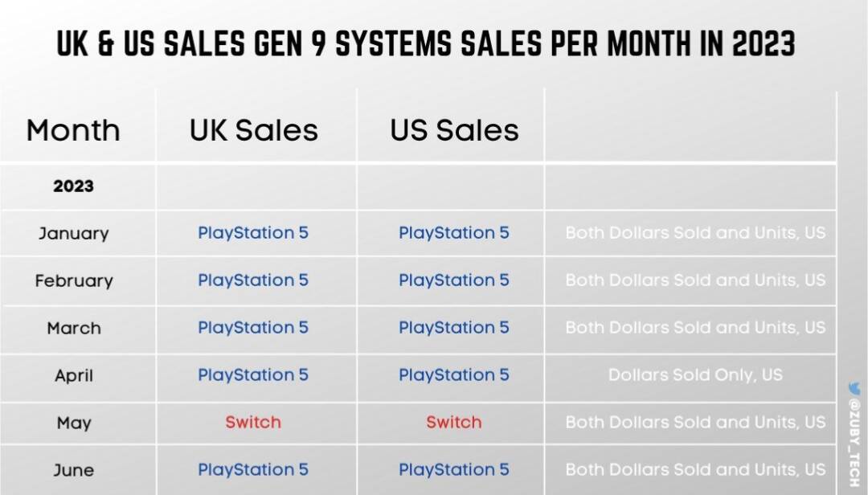Click May's 'Both Dollars Sold and Units' note
This screenshot has height=495, width=868.
click(x=695, y=423)
